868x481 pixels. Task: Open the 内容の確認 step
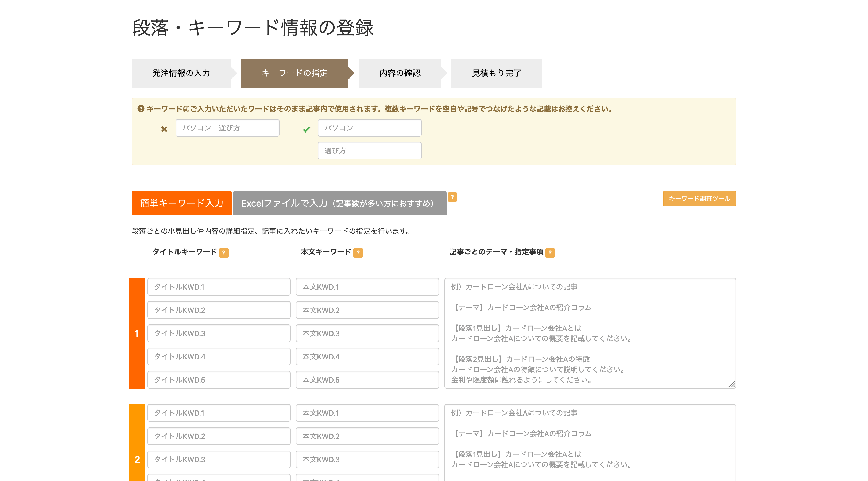coord(400,73)
